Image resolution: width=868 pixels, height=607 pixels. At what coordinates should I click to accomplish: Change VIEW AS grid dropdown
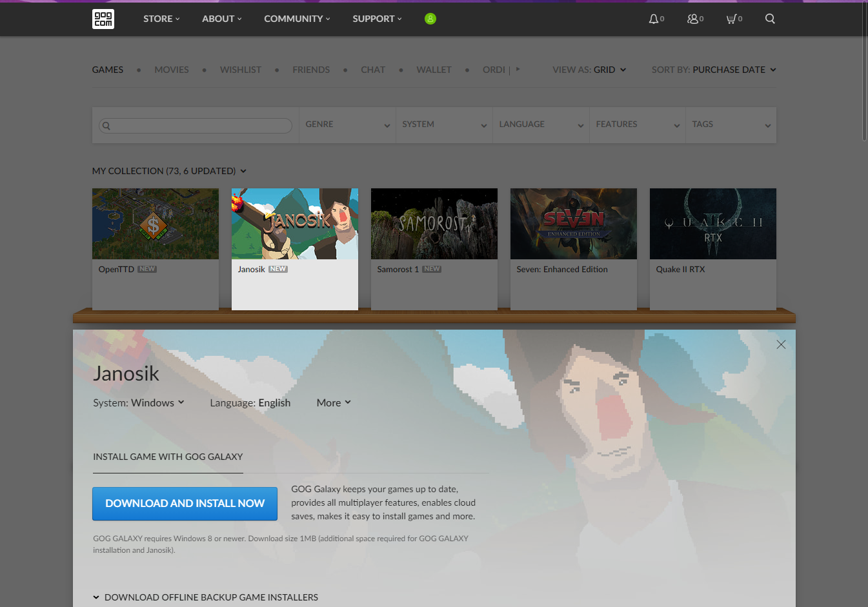coord(589,70)
